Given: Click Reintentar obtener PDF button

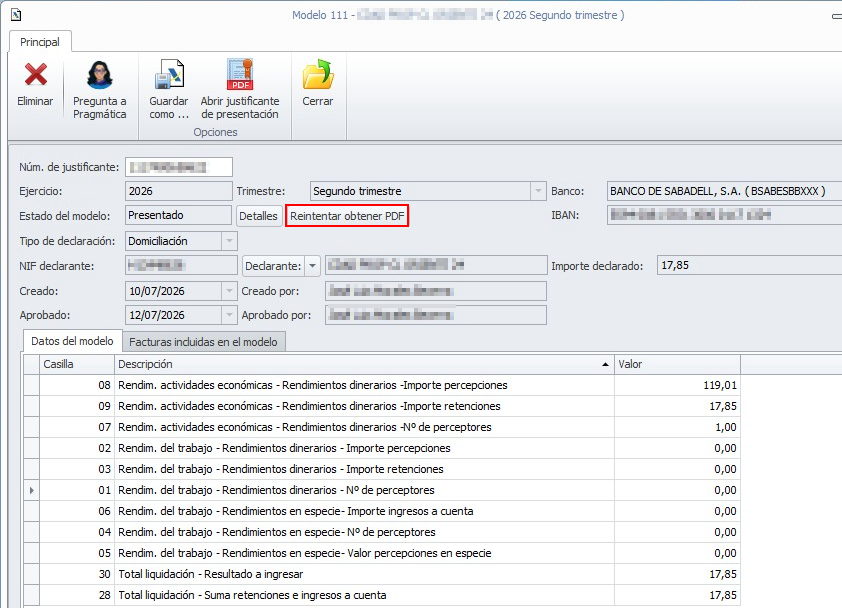Looking at the screenshot, I should coord(347,216).
